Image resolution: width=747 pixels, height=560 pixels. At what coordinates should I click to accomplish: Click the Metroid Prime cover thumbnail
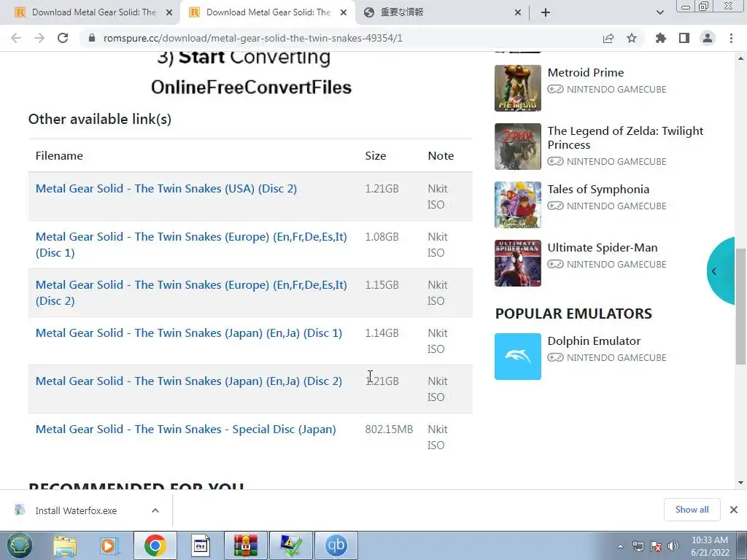518,88
